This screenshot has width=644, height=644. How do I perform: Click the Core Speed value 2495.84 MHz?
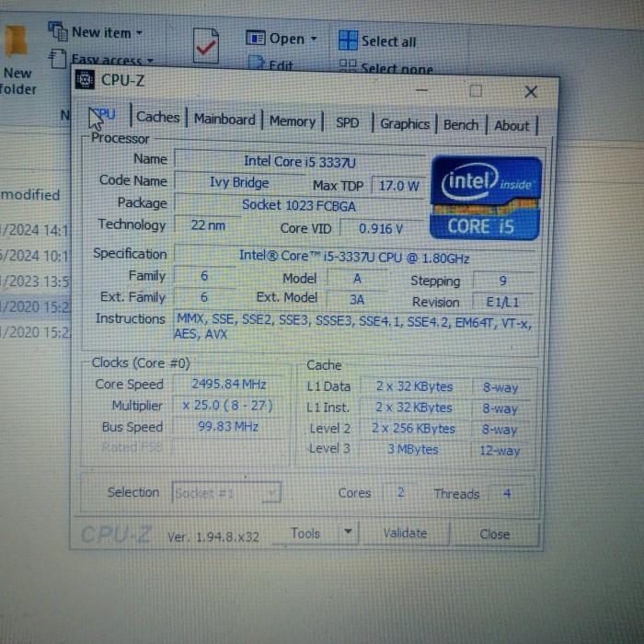pyautogui.click(x=229, y=384)
